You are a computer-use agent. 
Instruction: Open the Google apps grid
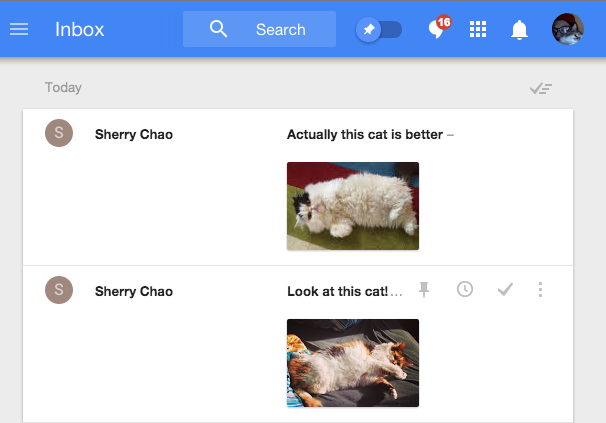click(x=478, y=29)
